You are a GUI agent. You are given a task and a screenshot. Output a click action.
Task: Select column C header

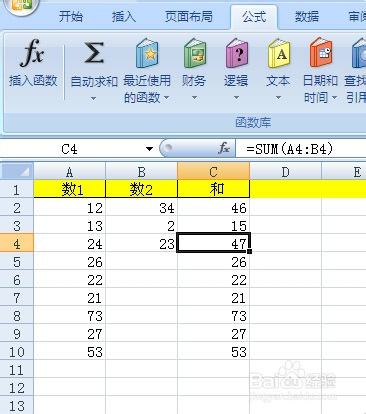pos(214,172)
